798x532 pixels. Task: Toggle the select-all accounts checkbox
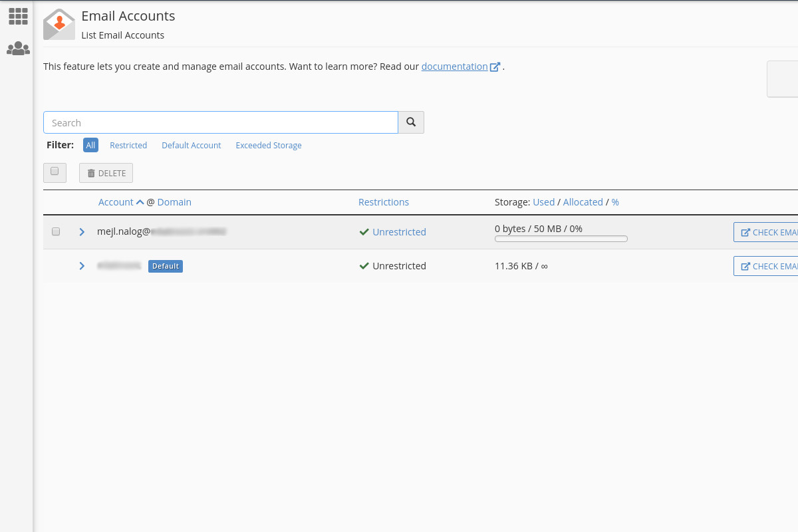tap(55, 172)
